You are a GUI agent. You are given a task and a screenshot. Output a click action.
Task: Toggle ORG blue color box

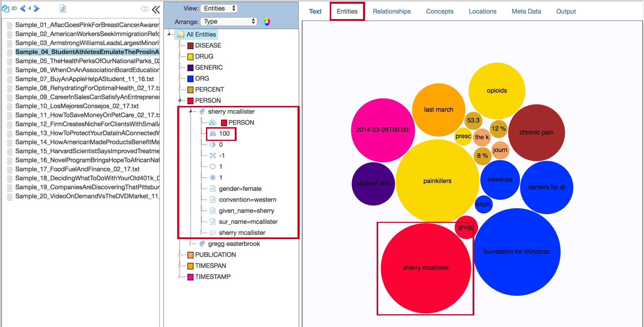point(190,79)
